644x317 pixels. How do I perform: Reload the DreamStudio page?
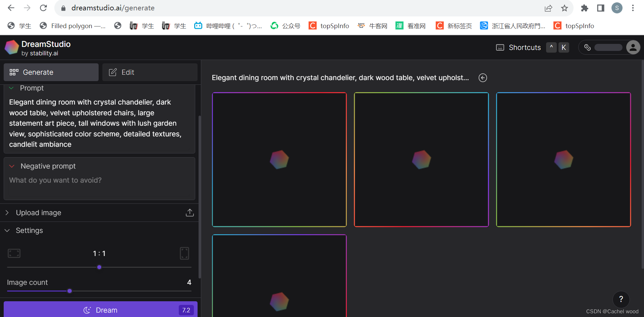pos(43,8)
